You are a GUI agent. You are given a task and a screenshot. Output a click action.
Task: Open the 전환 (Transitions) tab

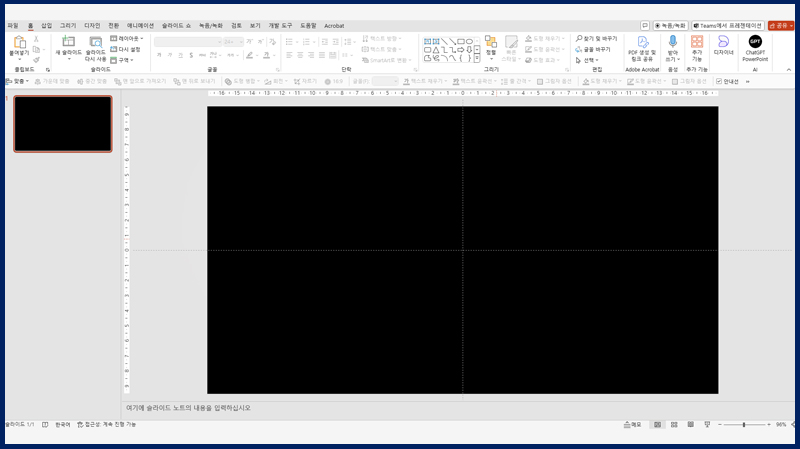click(x=114, y=26)
